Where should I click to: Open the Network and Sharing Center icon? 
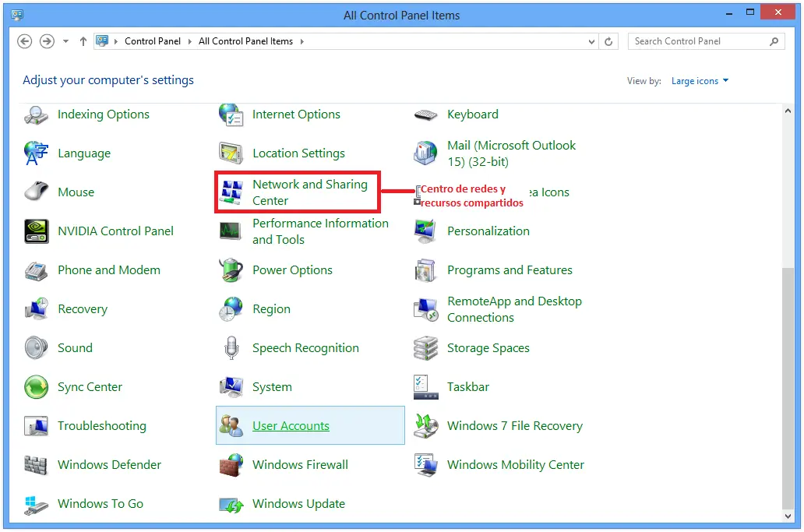click(x=231, y=192)
